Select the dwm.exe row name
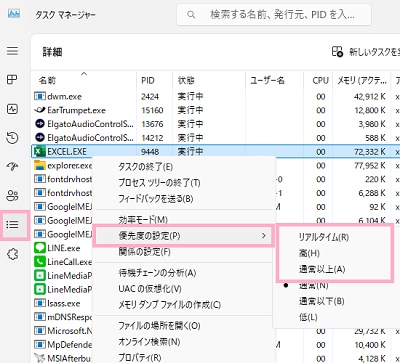Screen dimensions: 400x363 64,96
